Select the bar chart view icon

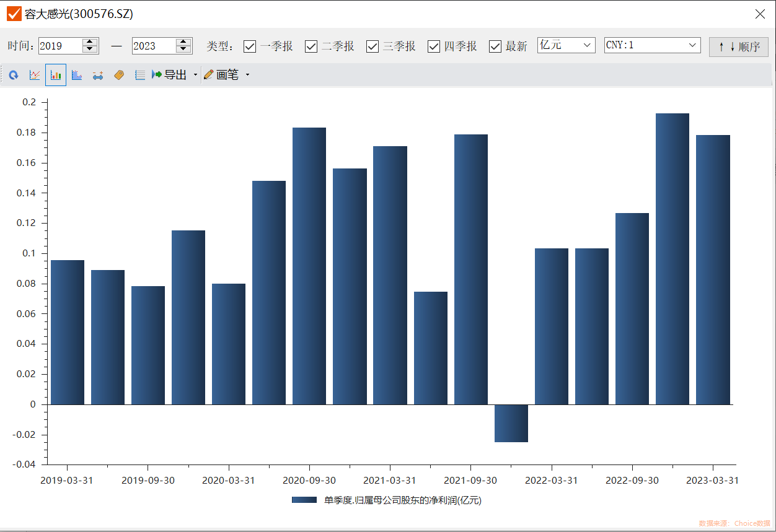[56, 75]
